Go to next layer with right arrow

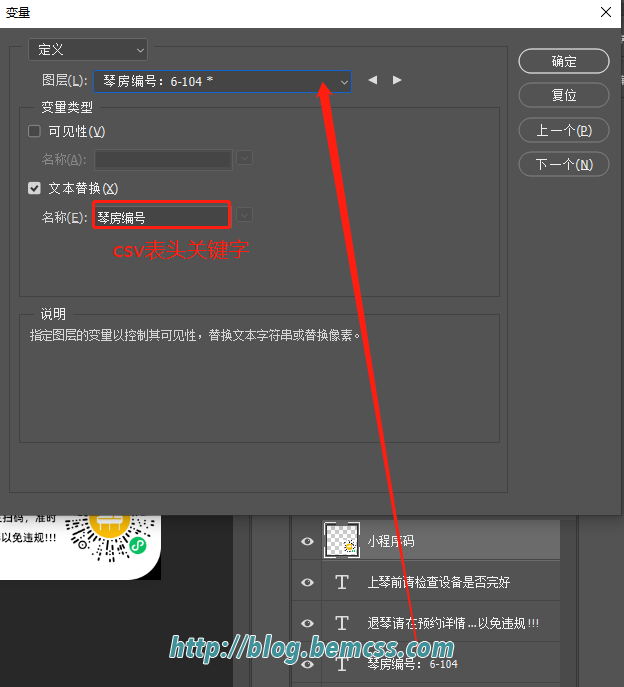(397, 80)
